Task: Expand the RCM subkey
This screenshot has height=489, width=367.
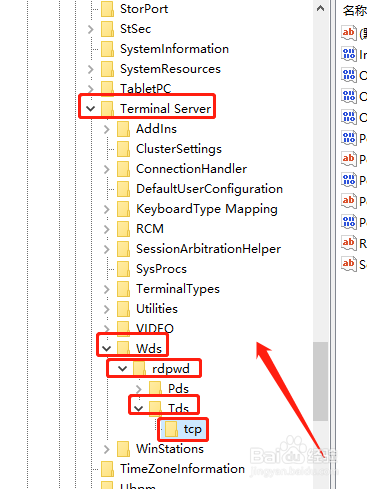Action: tap(106, 229)
